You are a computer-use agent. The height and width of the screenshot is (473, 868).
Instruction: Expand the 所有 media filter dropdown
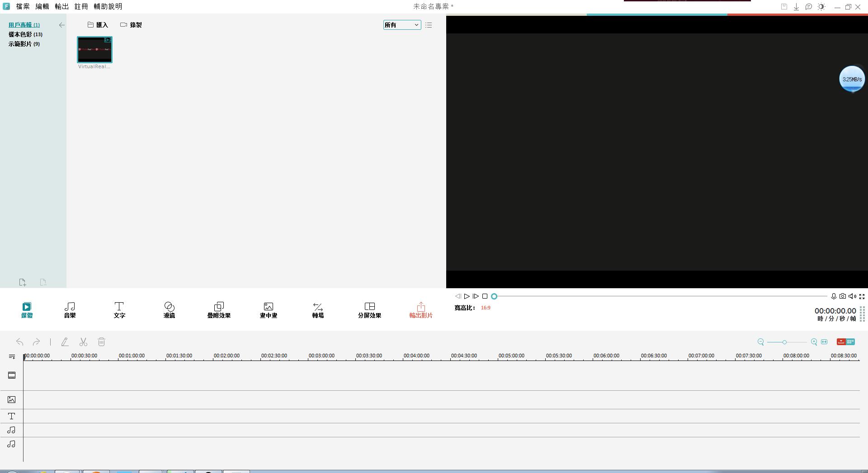tap(402, 25)
